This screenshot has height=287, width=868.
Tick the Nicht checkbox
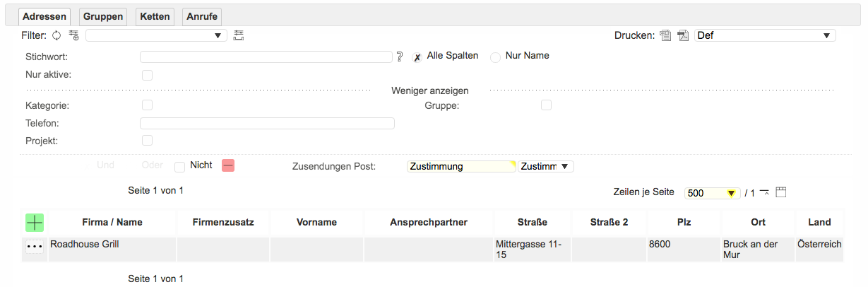(x=180, y=166)
